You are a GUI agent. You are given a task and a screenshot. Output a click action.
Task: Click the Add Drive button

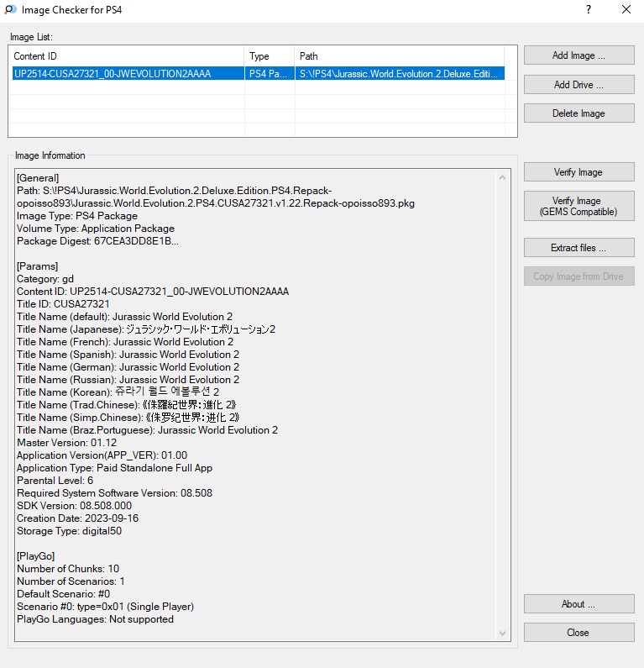[x=579, y=85]
